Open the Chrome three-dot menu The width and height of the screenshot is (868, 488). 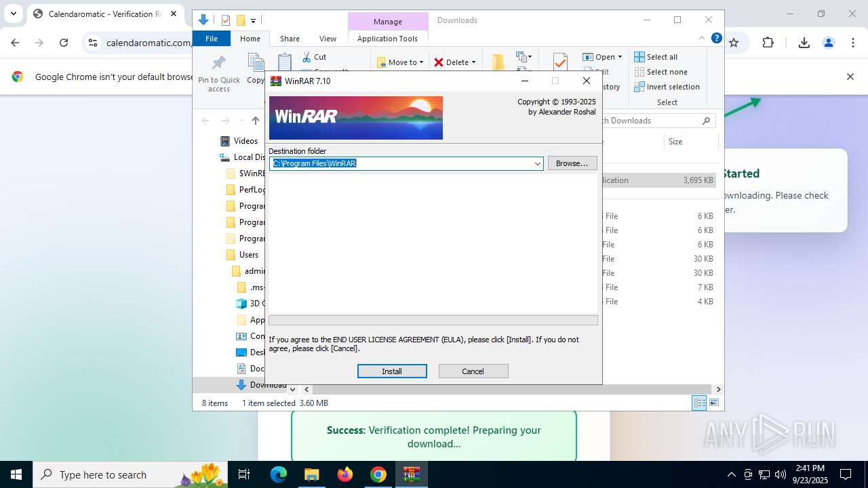853,43
